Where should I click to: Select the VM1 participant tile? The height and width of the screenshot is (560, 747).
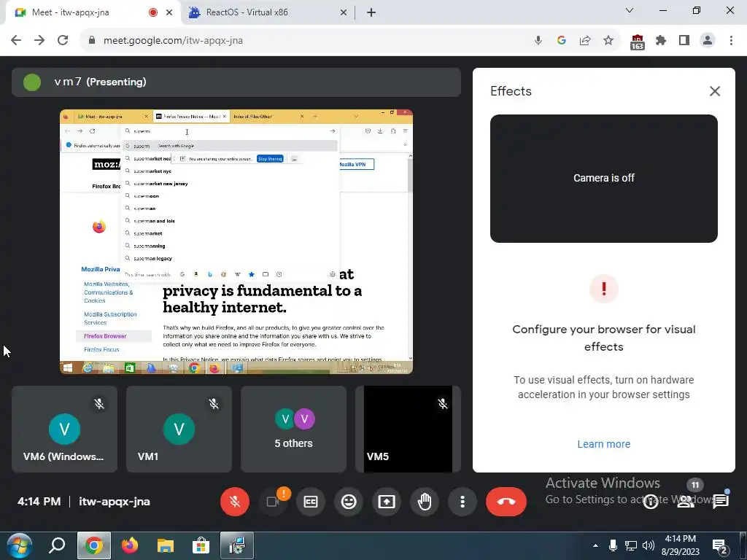point(179,429)
